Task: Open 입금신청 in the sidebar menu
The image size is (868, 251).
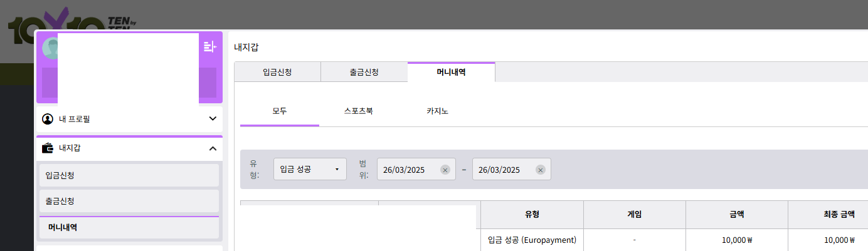Action: [x=129, y=175]
